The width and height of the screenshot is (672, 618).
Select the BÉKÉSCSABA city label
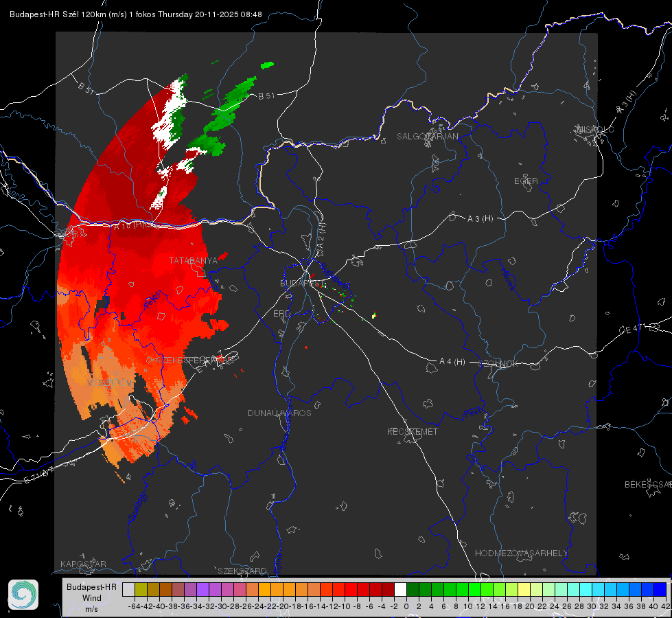click(x=648, y=485)
